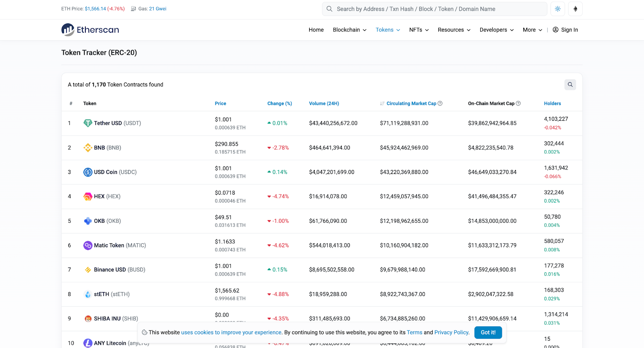644x348 pixels.
Task: Sort by the Volume (24H) column header
Action: 324,104
